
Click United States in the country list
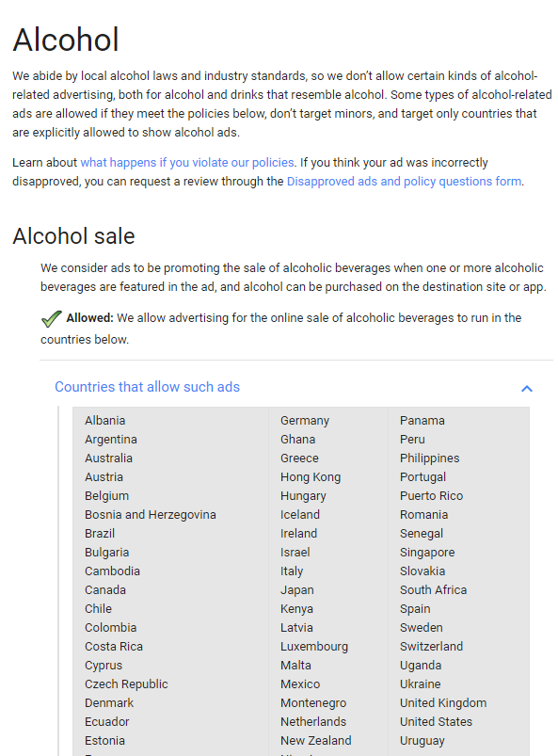coord(436,722)
